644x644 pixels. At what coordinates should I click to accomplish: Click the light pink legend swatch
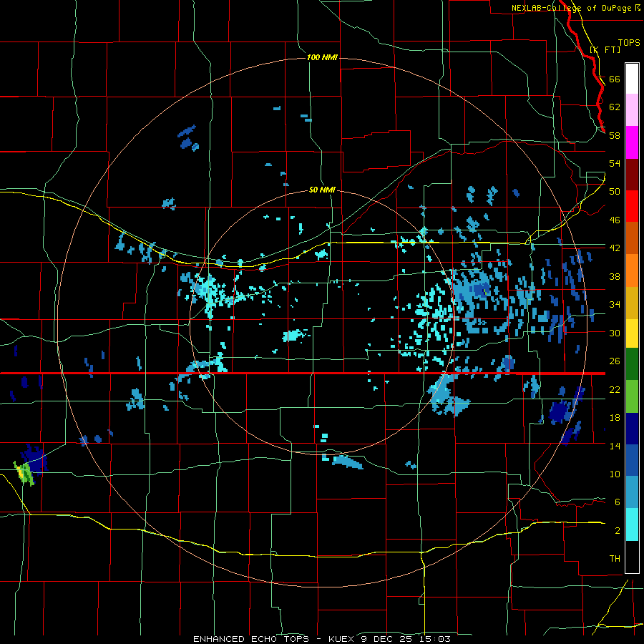pos(632,110)
